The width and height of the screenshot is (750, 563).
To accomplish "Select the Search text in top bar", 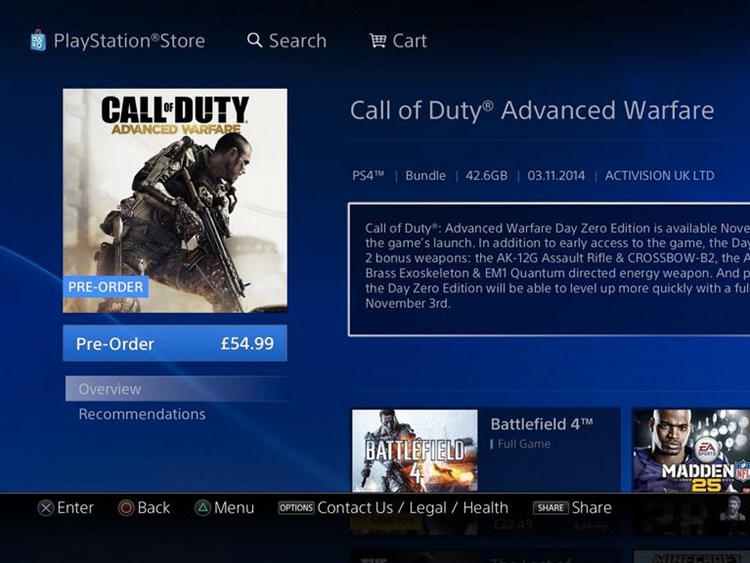I will (298, 41).
